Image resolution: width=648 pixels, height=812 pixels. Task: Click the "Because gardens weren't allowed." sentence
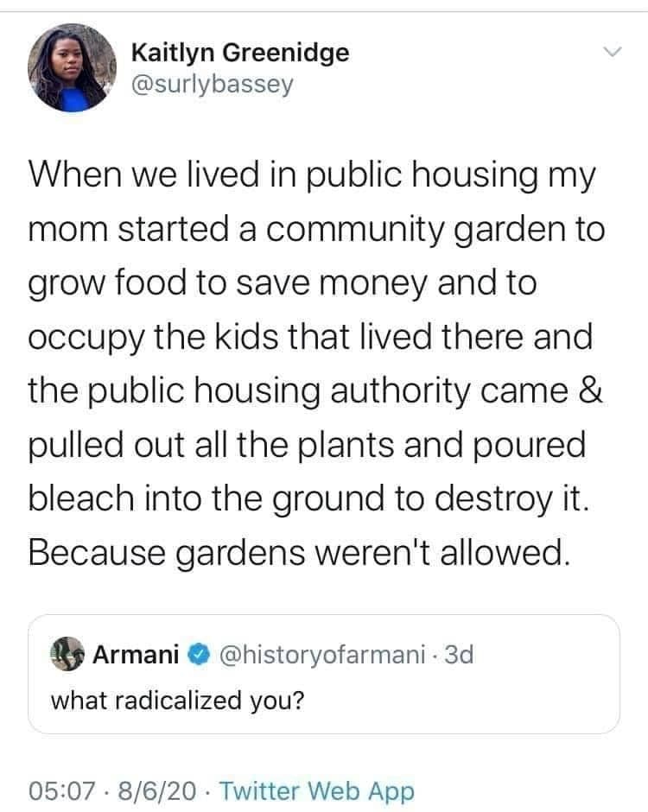299,550
